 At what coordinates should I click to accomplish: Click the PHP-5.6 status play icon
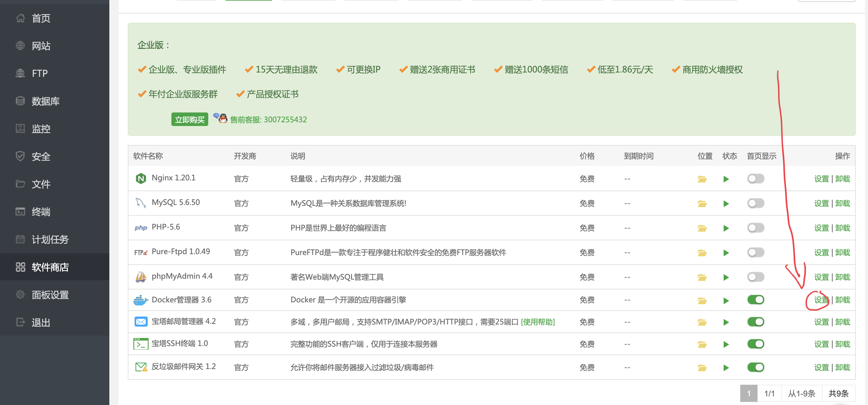coord(726,228)
